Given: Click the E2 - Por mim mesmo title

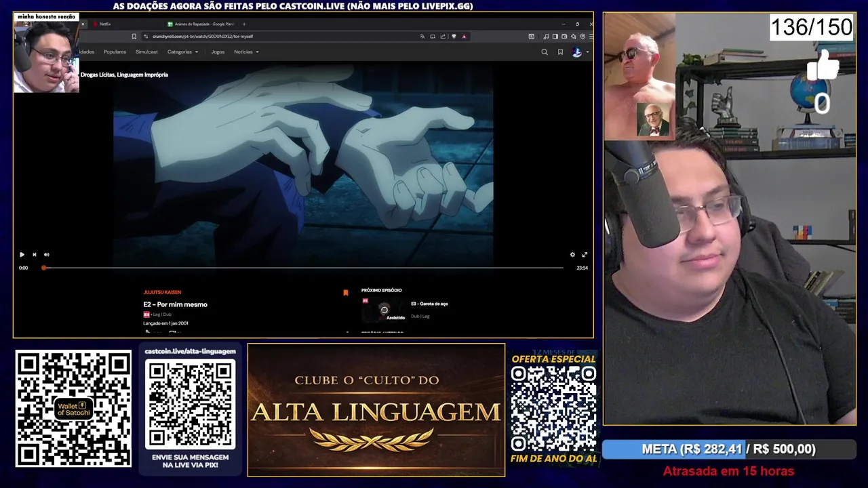Looking at the screenshot, I should click(176, 304).
